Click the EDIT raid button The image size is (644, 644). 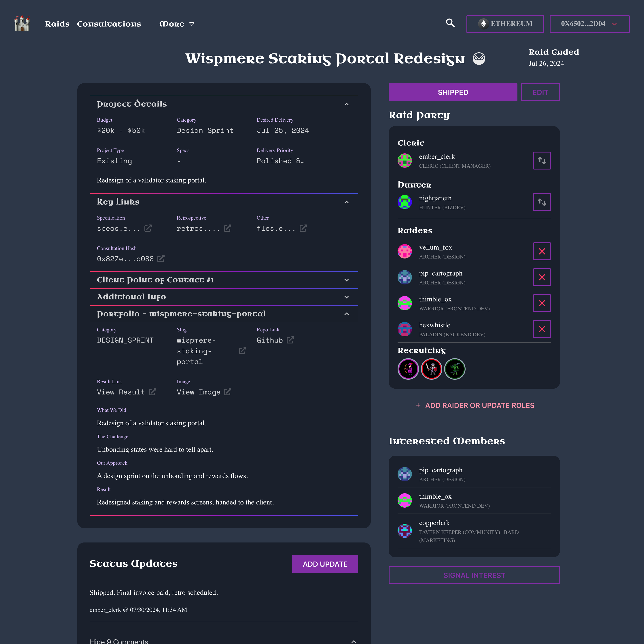click(540, 92)
